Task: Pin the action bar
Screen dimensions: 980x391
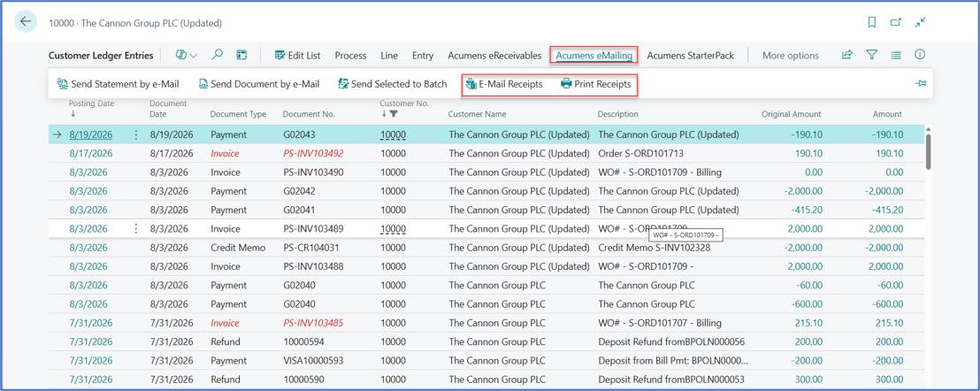Action: click(921, 84)
